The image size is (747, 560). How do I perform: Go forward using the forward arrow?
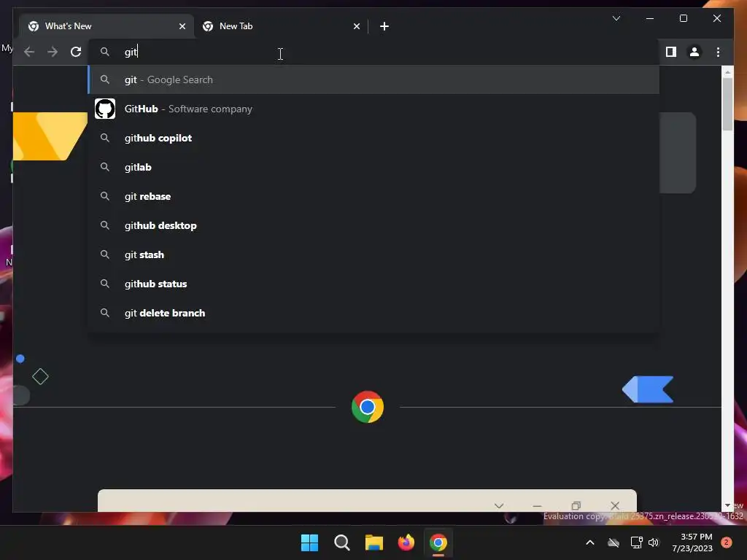coord(53,52)
